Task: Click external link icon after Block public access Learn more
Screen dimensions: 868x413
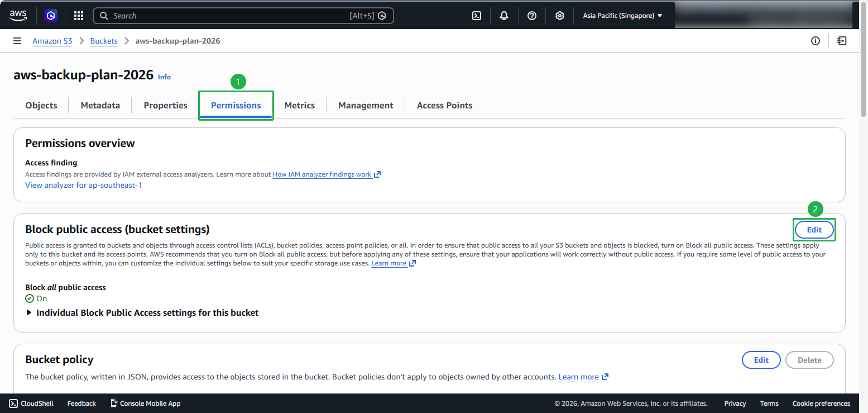Action: [413, 263]
